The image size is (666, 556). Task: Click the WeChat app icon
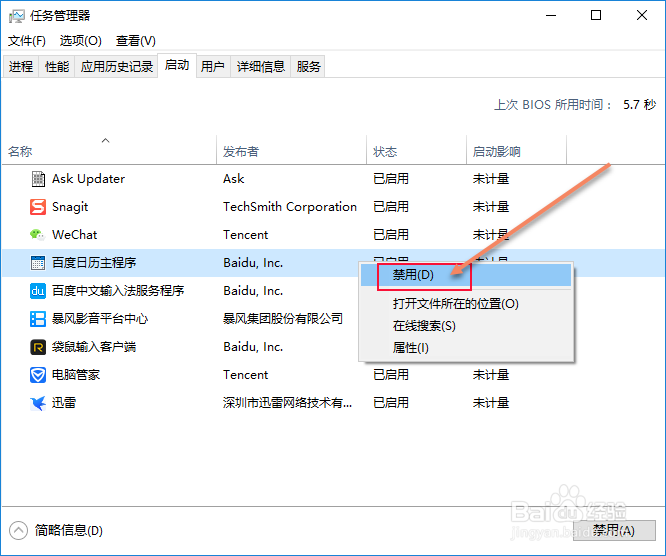pos(38,234)
